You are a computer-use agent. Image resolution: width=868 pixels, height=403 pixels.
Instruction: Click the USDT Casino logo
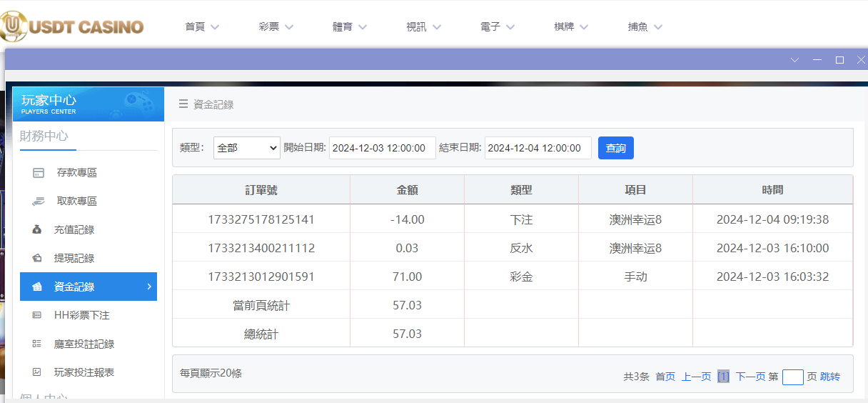pyautogui.click(x=73, y=26)
